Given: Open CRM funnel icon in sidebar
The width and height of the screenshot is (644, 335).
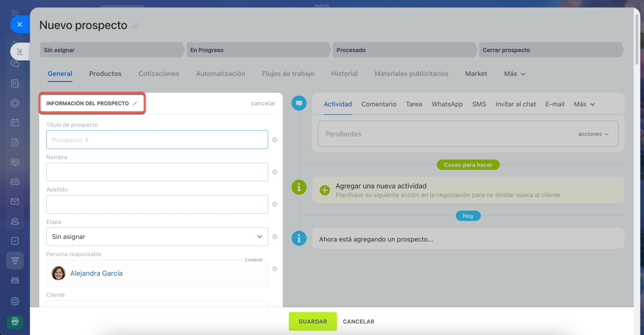Looking at the screenshot, I should click(x=15, y=260).
